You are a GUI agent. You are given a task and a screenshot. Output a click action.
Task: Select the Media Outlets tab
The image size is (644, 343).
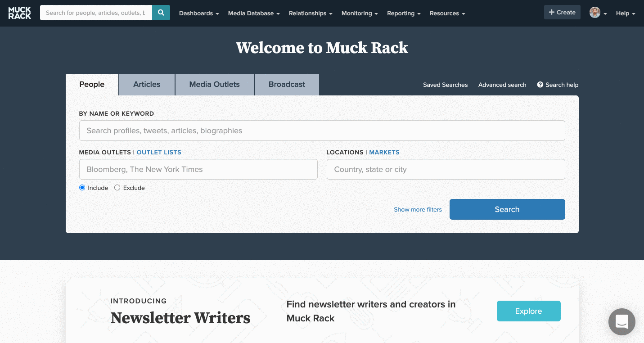click(214, 85)
